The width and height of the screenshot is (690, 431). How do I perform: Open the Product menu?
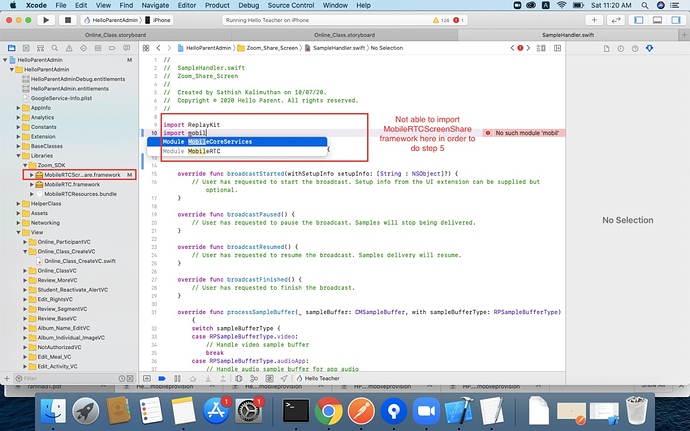(x=217, y=5)
